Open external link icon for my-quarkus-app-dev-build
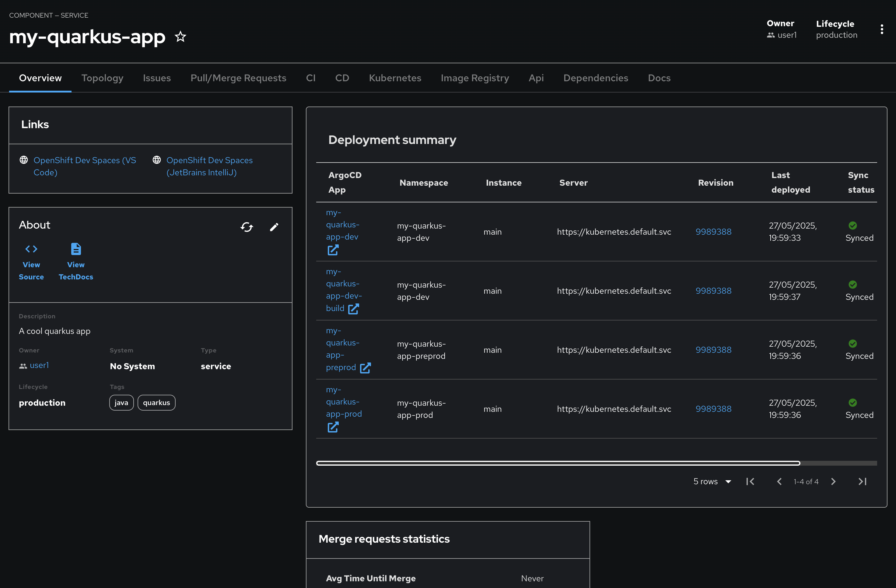Screen dimensions: 896x588 click(354, 309)
